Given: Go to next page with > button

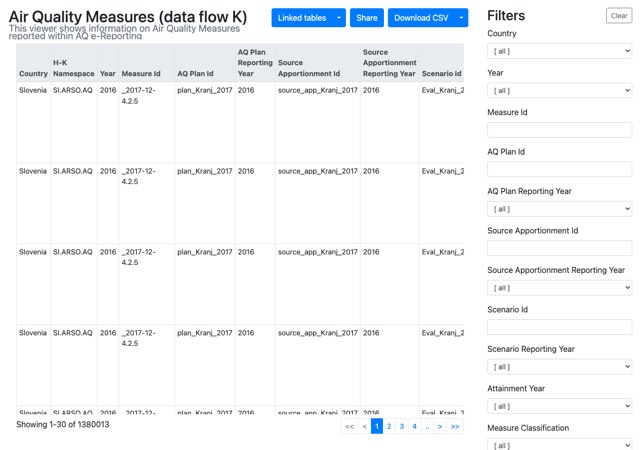Looking at the screenshot, I should pos(440,426).
